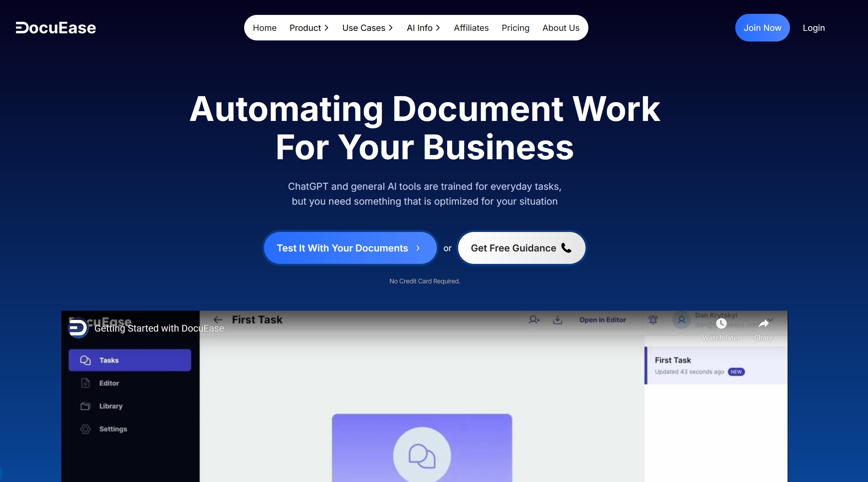Select the Home navigation tab
Image resolution: width=868 pixels, height=482 pixels.
264,28
